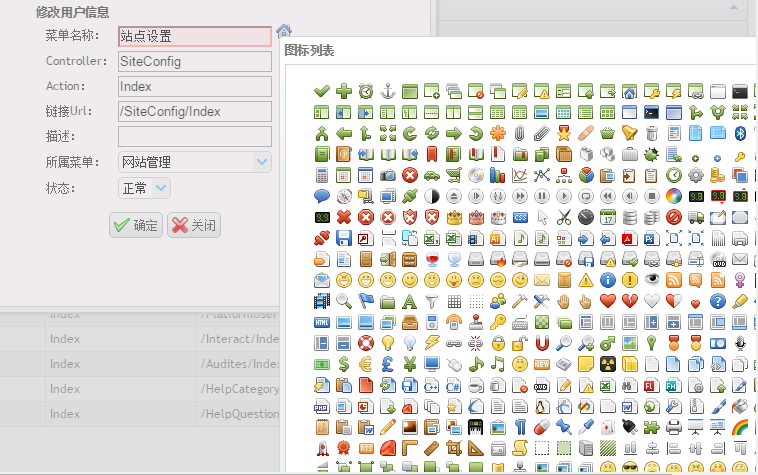Select the compass icon
Screen dimensions: 758x475
[x=344, y=196]
